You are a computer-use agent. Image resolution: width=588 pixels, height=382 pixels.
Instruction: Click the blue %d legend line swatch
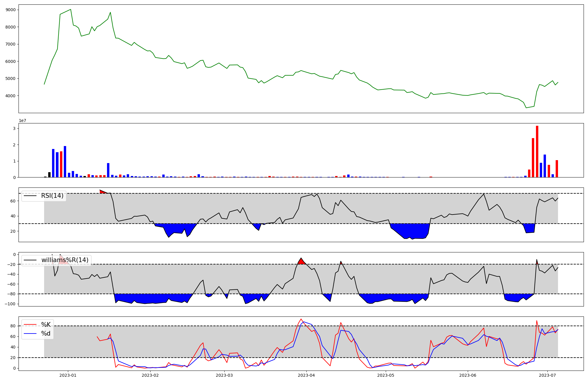click(30, 334)
